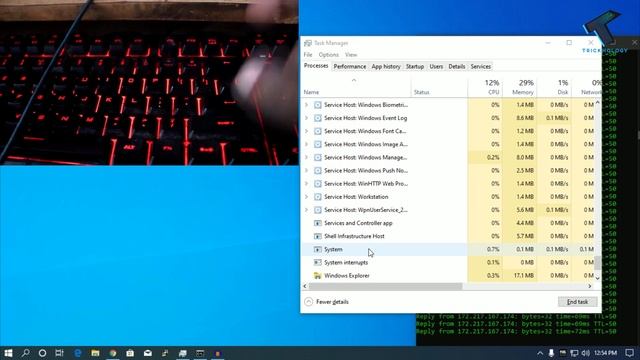This screenshot has width=640, height=360.
Task: Click the Service Host: Windows Event Log icon
Action: (318, 118)
